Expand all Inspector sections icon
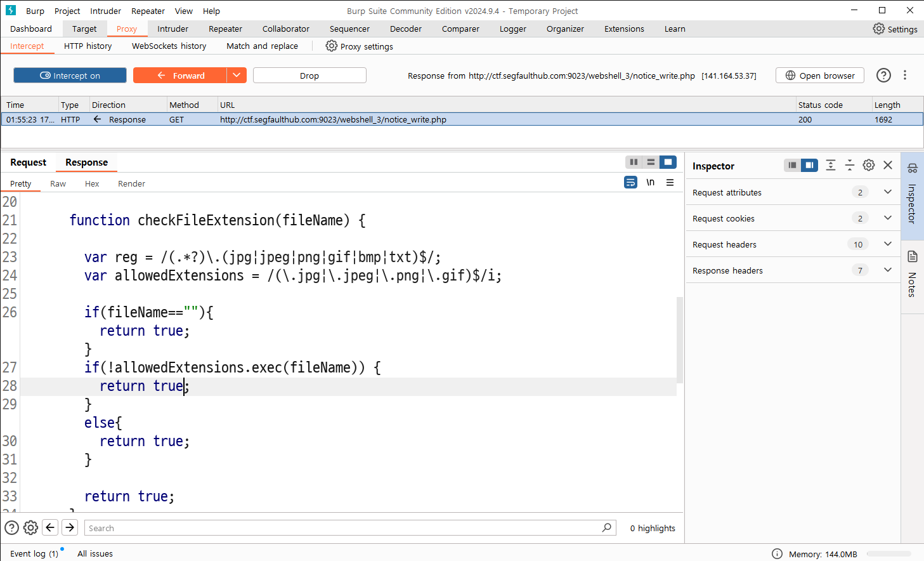 click(x=831, y=165)
